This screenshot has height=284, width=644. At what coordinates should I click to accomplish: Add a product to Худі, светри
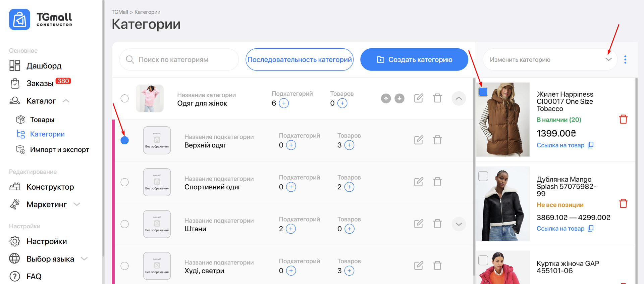pyautogui.click(x=349, y=271)
